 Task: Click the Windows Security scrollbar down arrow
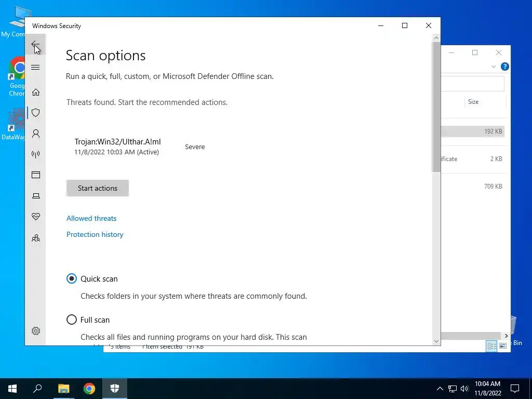click(x=436, y=341)
